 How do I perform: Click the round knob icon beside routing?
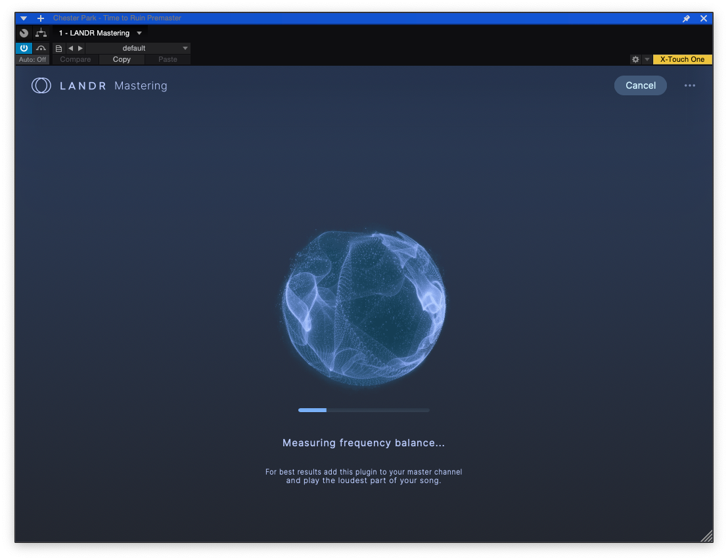tap(24, 33)
